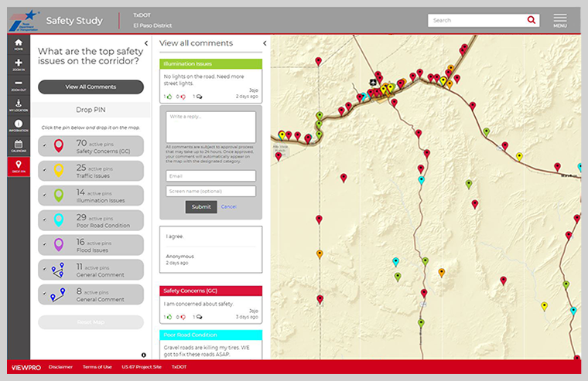The image size is (588, 381).
Task: Click the small info icon below Reset Map
Action: 144,355
